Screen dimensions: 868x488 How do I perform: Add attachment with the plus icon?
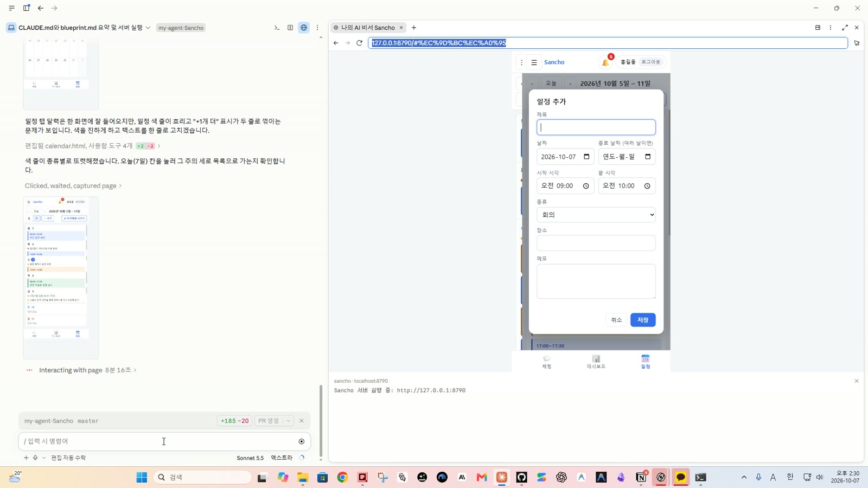[26, 458]
